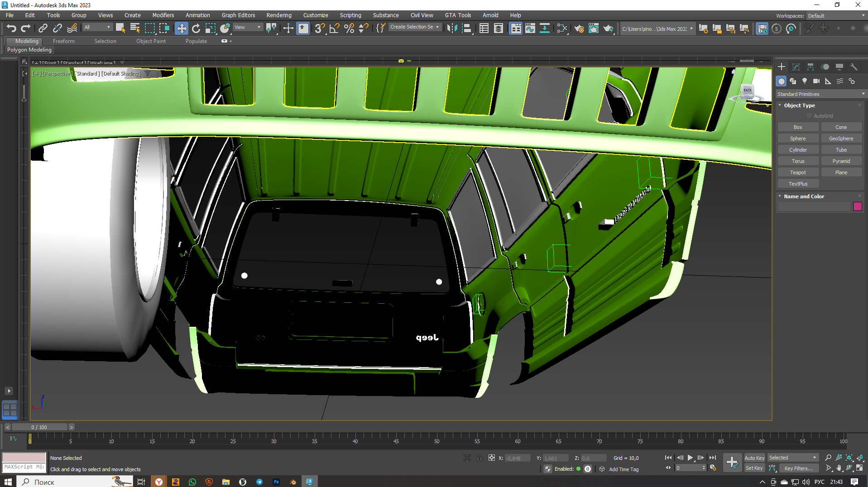Select the Cameras category icon

pos(816,81)
